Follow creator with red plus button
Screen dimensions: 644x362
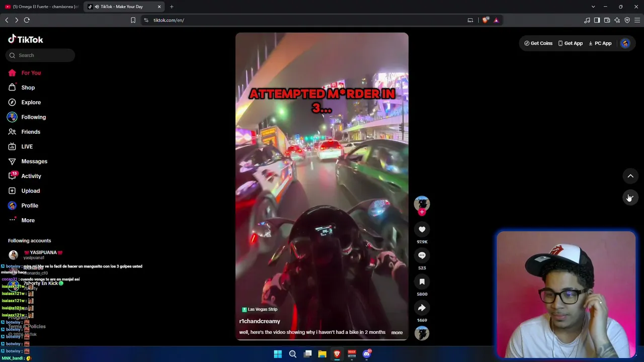pyautogui.click(x=422, y=212)
